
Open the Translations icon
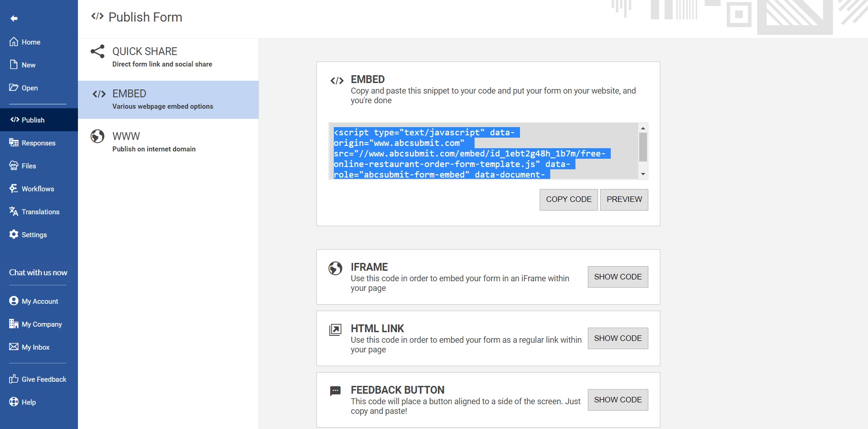(14, 212)
